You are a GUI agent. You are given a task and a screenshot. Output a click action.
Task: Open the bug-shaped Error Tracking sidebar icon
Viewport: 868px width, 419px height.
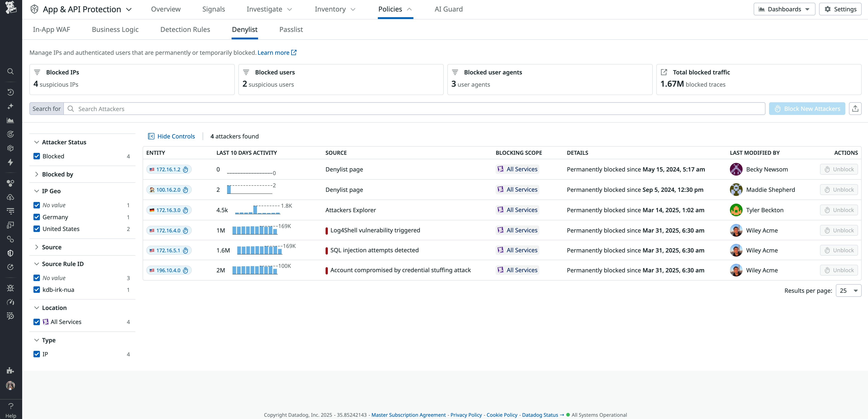(x=10, y=288)
